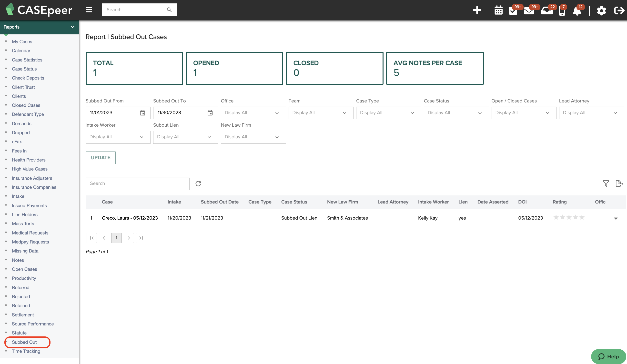The image size is (627, 364).
Task: Click the CLOSED summary card
Action: pos(335,68)
